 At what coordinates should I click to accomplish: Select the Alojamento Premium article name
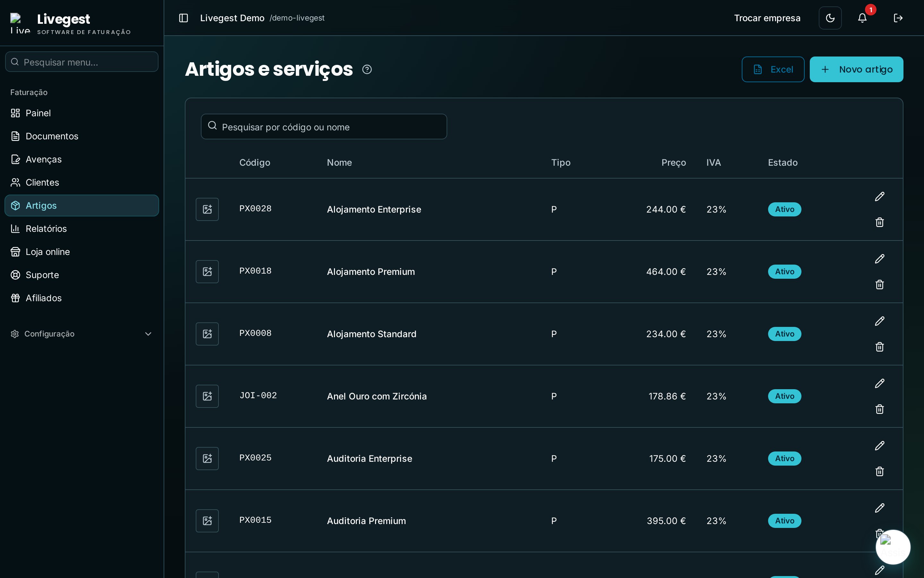tap(371, 271)
